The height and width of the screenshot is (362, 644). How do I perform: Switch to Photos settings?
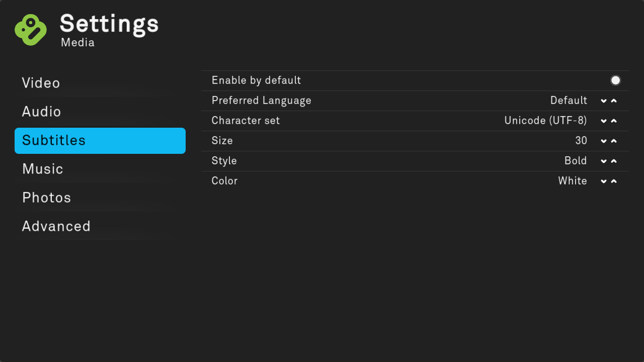(47, 198)
